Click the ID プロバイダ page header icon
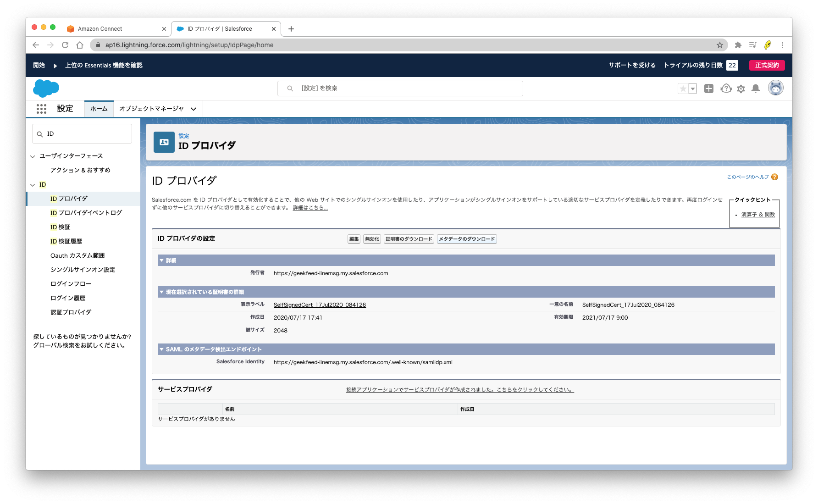This screenshot has height=504, width=818. tap(164, 142)
